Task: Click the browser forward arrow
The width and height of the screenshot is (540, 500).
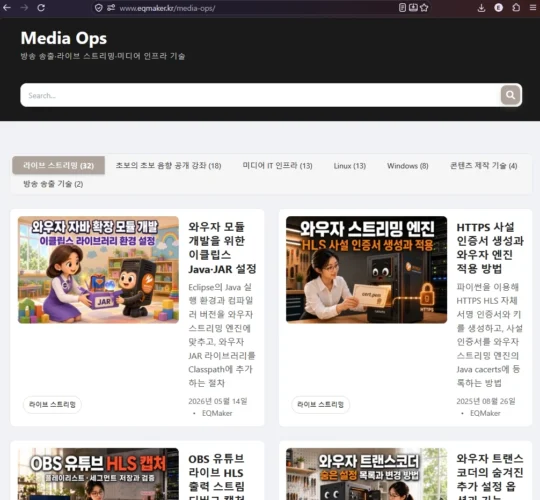Action: [24, 8]
